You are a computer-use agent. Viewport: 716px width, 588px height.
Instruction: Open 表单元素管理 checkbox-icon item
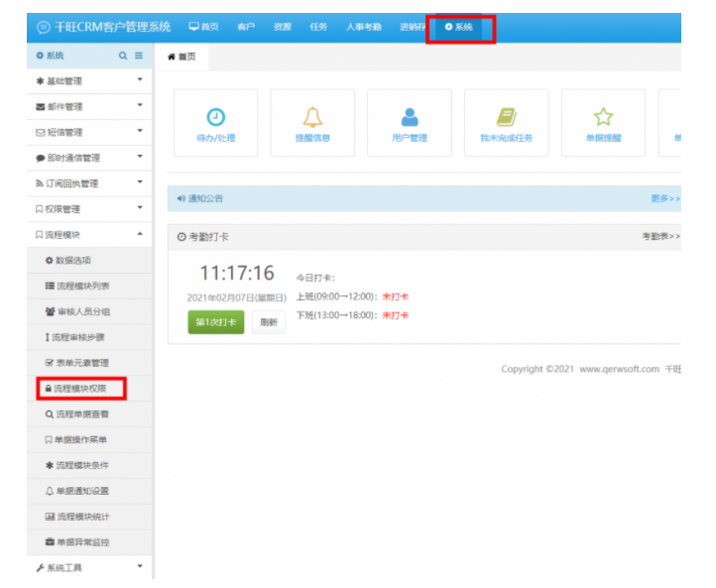tap(89, 363)
